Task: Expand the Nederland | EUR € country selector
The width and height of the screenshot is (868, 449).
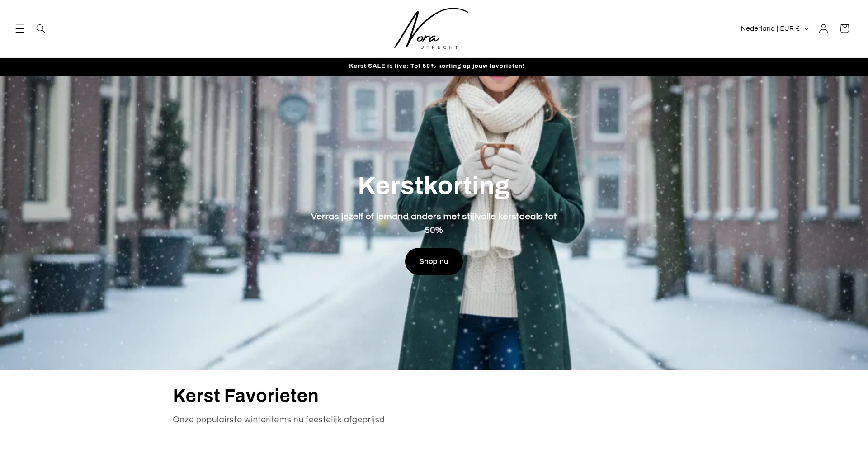Action: (x=774, y=28)
